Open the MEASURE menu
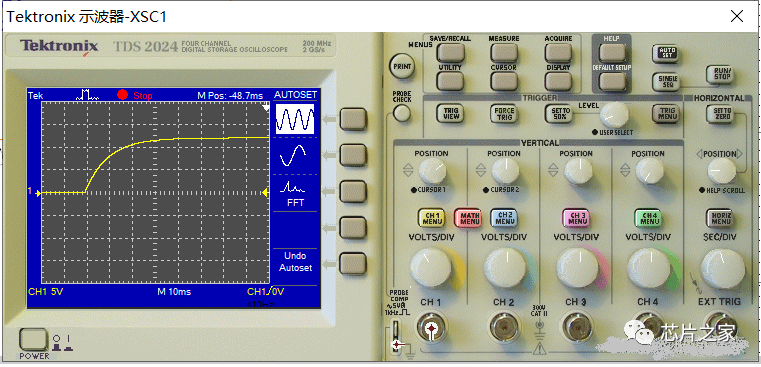The image size is (761, 367). point(504,51)
